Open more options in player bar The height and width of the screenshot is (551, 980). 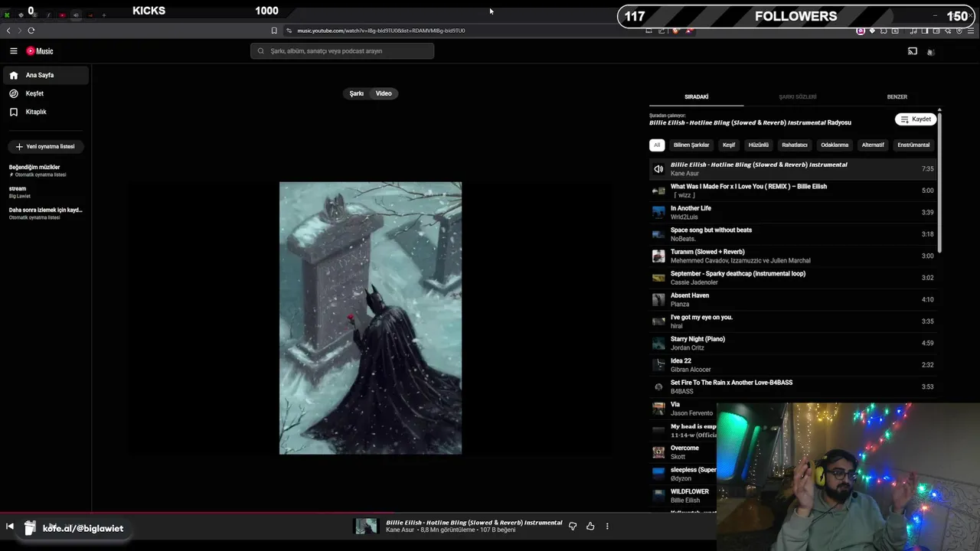[607, 527]
